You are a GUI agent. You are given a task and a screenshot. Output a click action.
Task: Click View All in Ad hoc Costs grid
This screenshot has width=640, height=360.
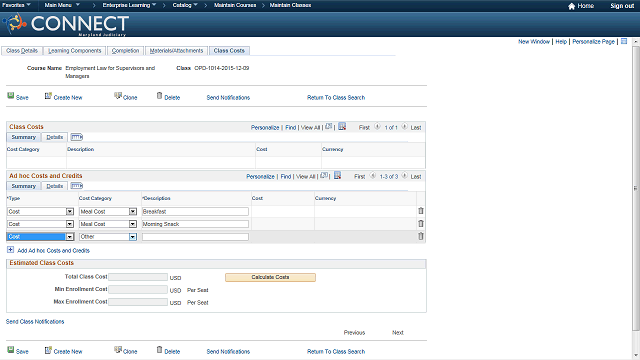(306, 176)
